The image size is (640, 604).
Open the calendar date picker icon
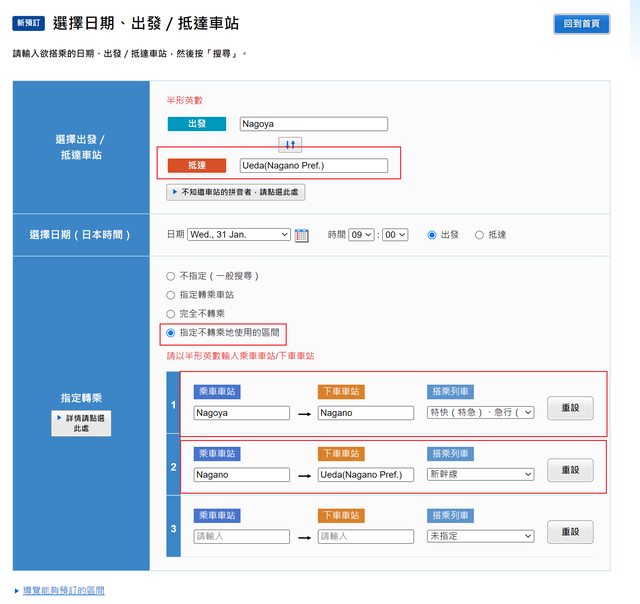click(x=302, y=235)
